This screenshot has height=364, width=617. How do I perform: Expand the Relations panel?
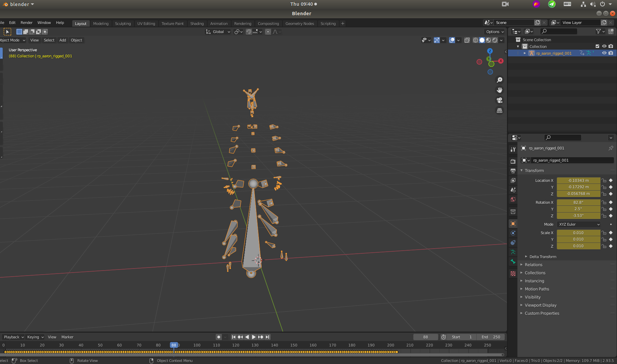533,265
